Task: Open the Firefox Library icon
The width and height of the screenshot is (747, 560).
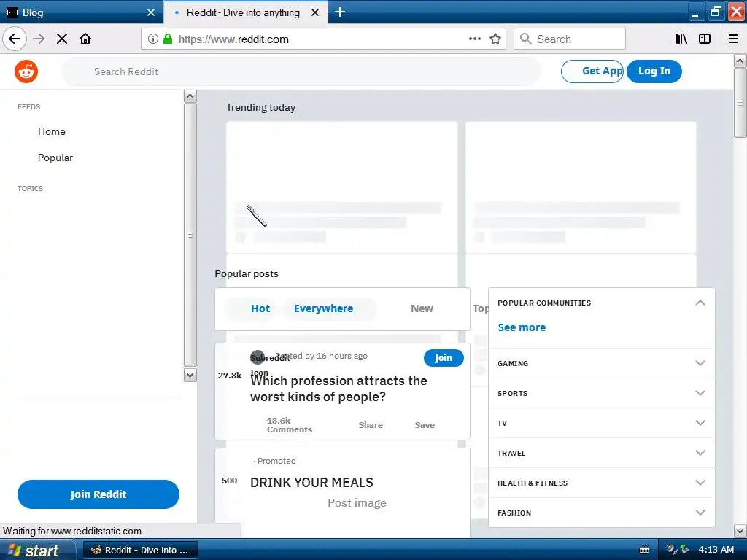Action: coord(681,39)
